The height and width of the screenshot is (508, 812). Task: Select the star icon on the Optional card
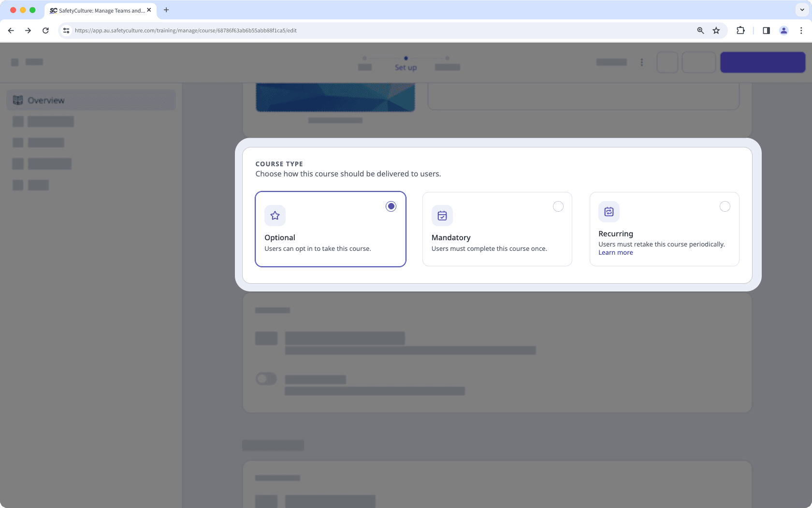click(x=275, y=216)
